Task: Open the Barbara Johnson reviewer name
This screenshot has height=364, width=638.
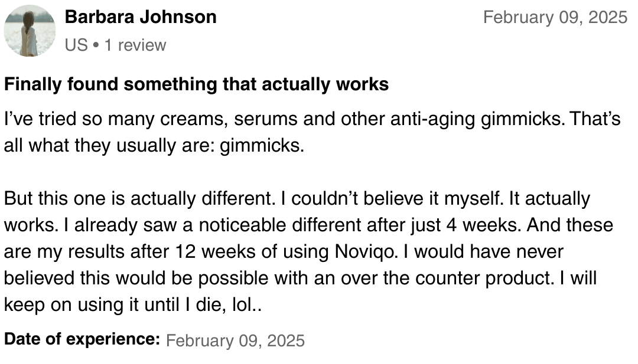Action: click(x=141, y=17)
